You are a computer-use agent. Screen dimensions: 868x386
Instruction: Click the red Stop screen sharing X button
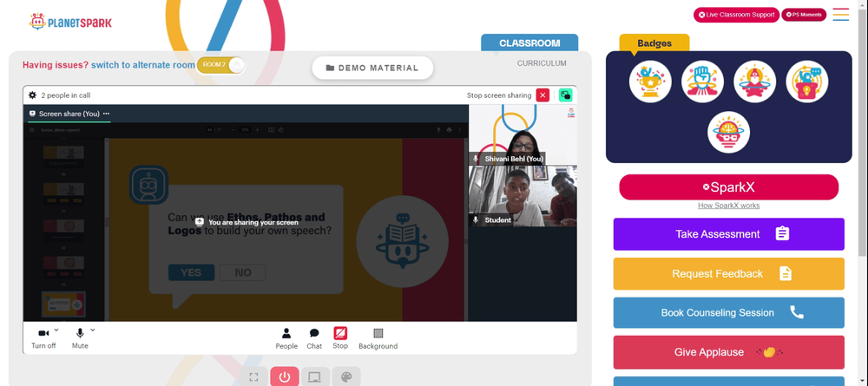(542, 95)
